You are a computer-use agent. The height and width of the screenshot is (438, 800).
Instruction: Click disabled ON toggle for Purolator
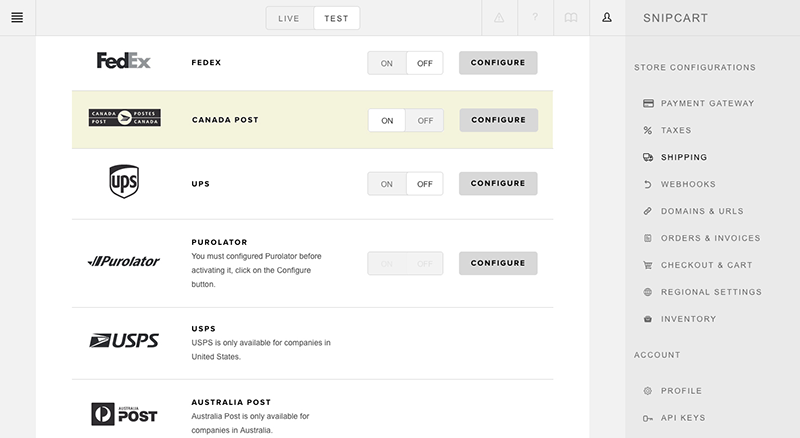click(x=387, y=263)
